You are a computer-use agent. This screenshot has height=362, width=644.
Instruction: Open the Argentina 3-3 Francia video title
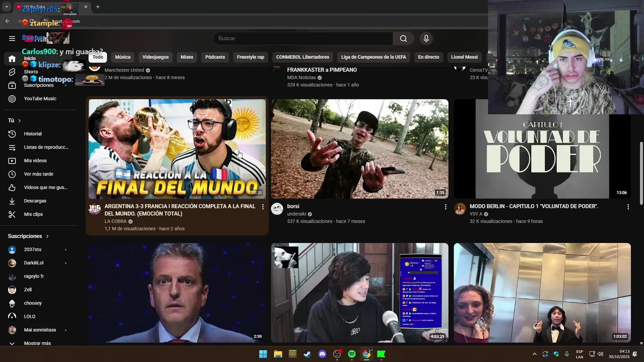180,210
